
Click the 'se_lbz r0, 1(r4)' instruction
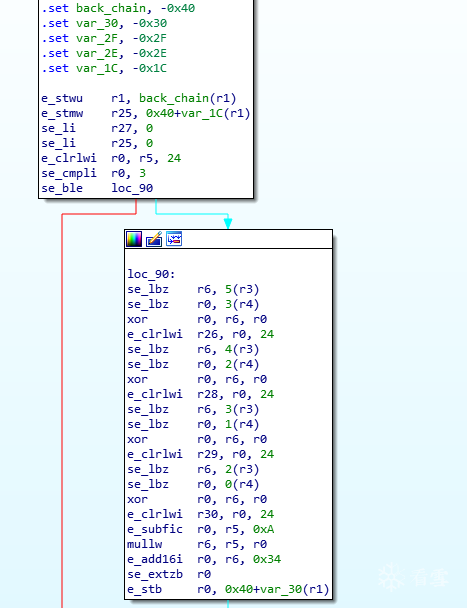pyautogui.click(x=193, y=424)
